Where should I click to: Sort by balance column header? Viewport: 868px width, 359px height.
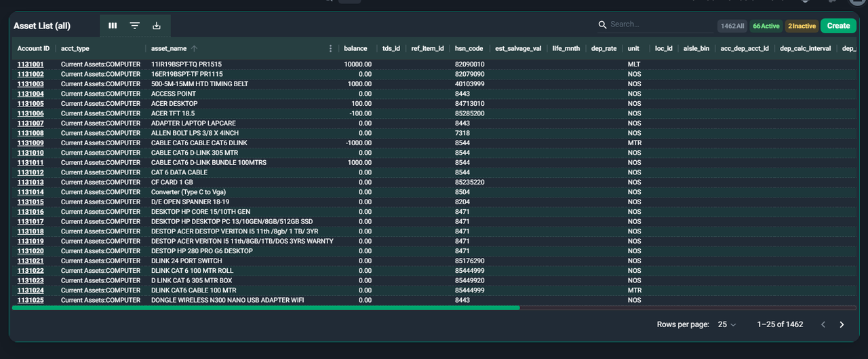355,49
